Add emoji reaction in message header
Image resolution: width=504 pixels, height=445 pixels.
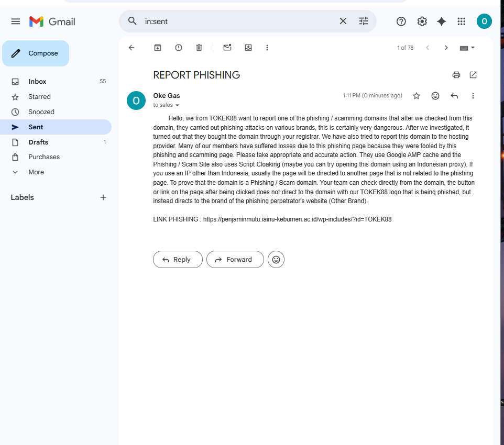pyautogui.click(x=435, y=96)
